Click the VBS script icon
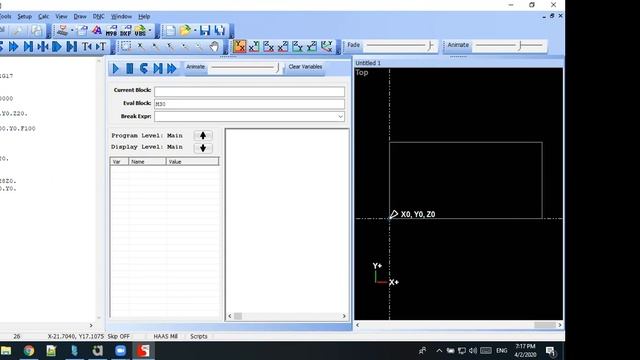Screen dimensions: 640x360 pyautogui.click(x=140, y=31)
